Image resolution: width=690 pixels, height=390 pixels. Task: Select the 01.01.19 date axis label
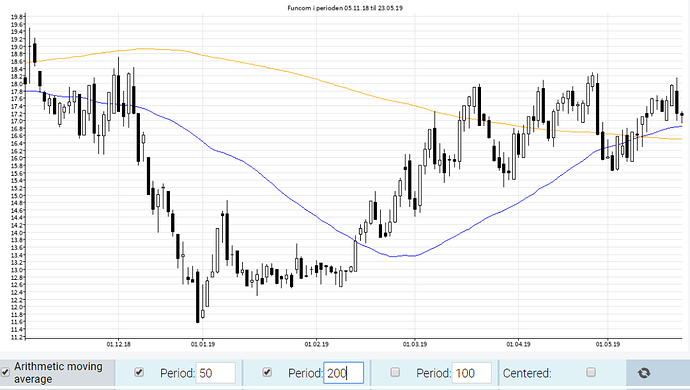[x=203, y=344]
